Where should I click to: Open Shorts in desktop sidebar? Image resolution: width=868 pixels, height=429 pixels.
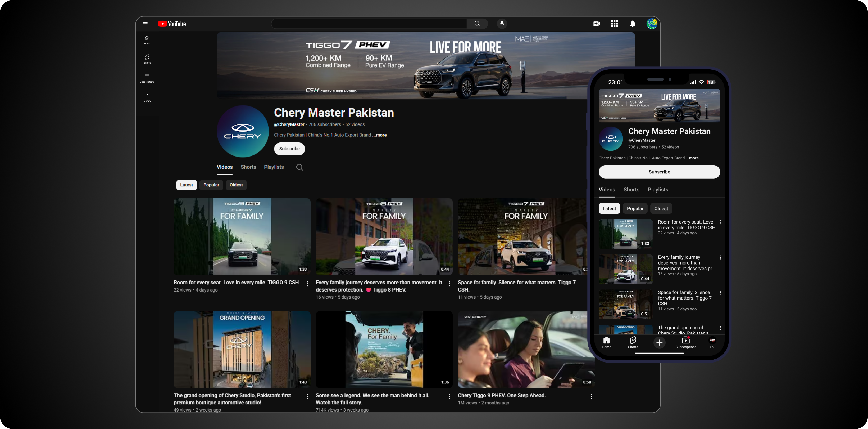point(147,59)
